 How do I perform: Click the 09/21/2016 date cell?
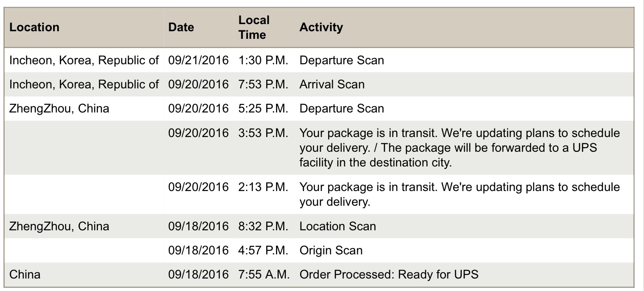tap(198, 60)
